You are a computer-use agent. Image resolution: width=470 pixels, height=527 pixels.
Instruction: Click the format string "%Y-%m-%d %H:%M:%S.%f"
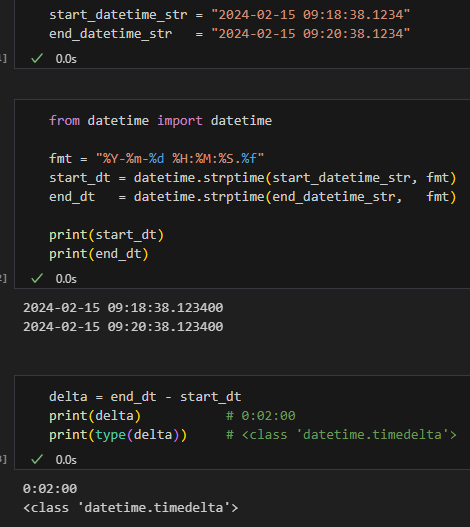click(180, 158)
